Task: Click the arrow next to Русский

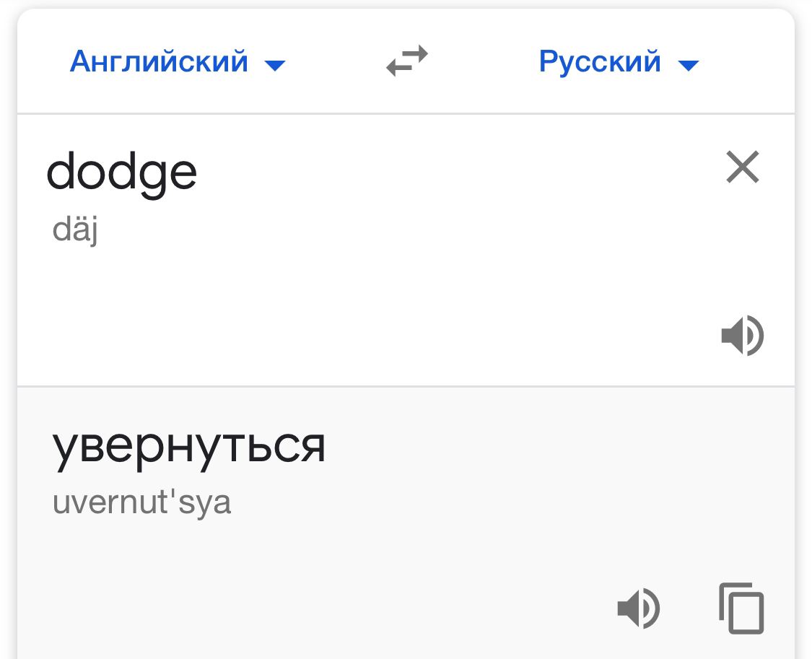Action: pyautogui.click(x=689, y=66)
